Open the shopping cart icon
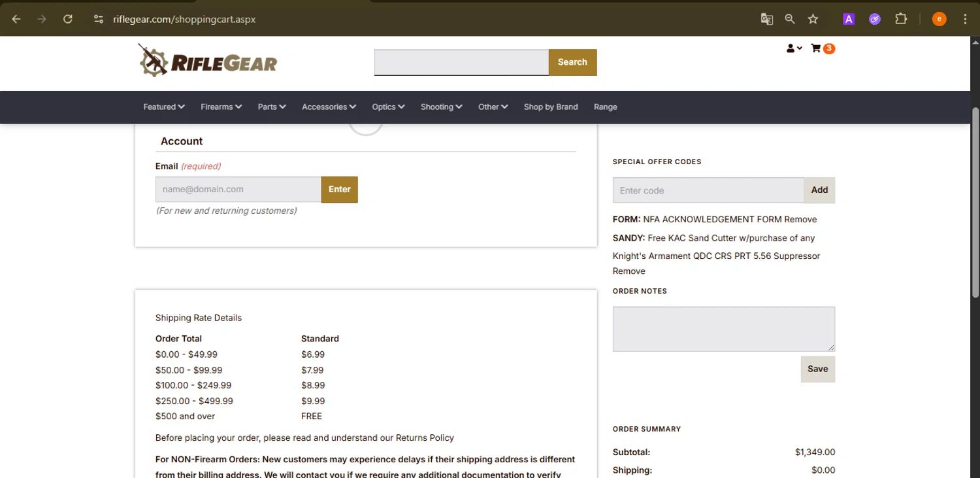The image size is (980, 478). tap(823, 48)
